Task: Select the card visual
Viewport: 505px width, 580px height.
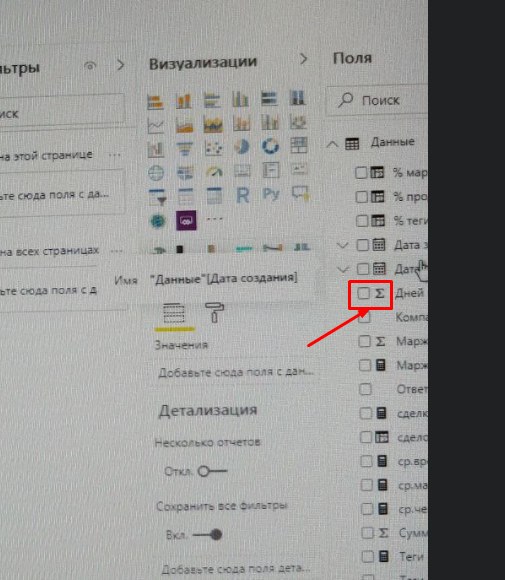Action: pyautogui.click(x=242, y=171)
